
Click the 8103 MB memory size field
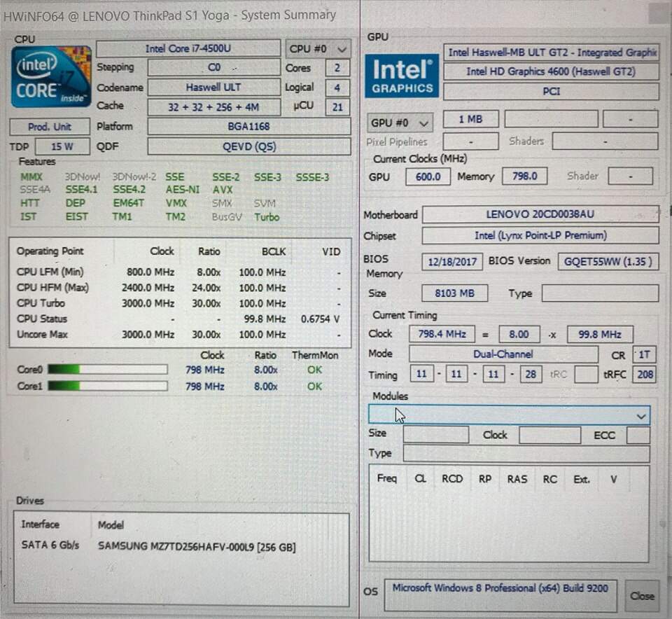(x=455, y=293)
